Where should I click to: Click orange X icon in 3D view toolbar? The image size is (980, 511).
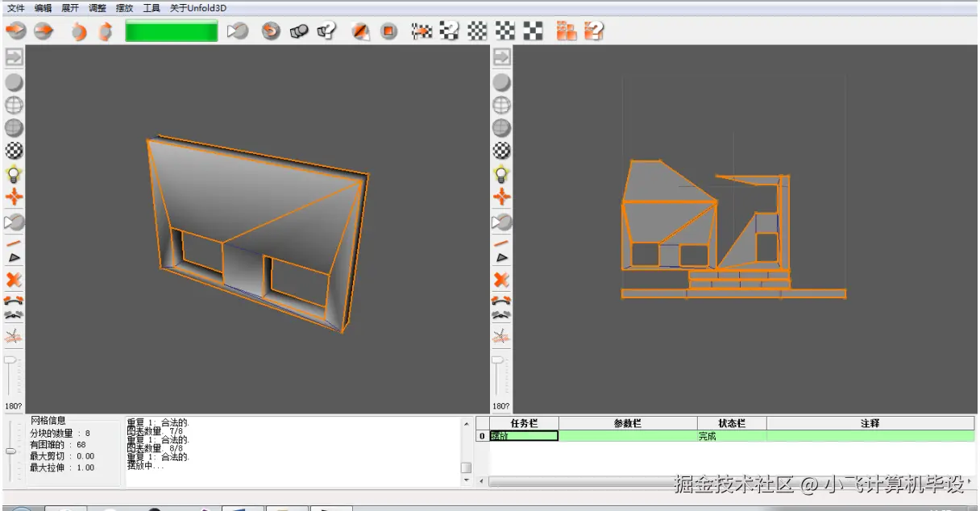(x=15, y=280)
